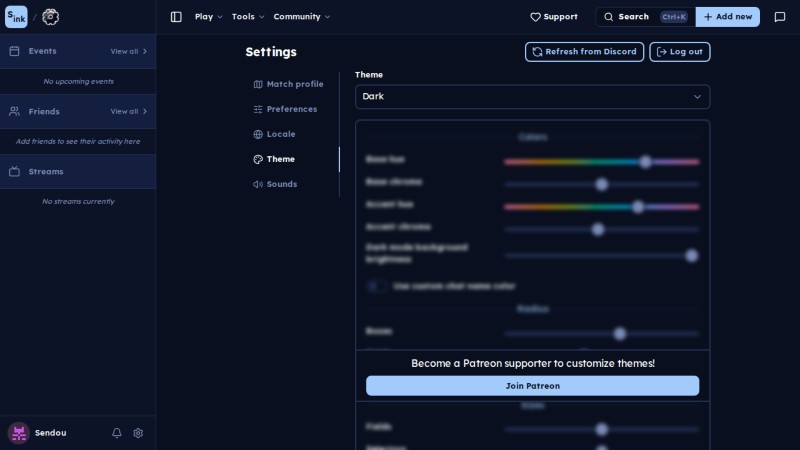Click the Sounds speaker icon

point(258,184)
